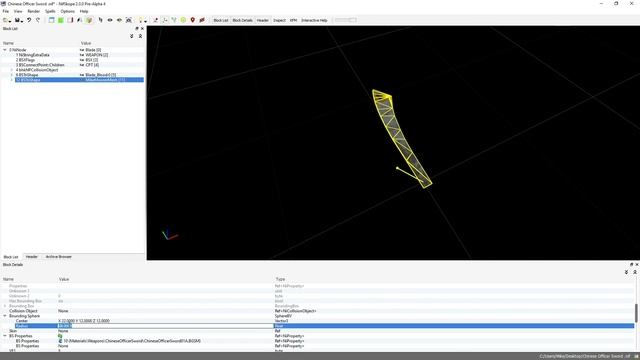Image resolution: width=640 pixels, height=360 pixels.
Task: Click Name column header in Block List
Action: coord(8,43)
